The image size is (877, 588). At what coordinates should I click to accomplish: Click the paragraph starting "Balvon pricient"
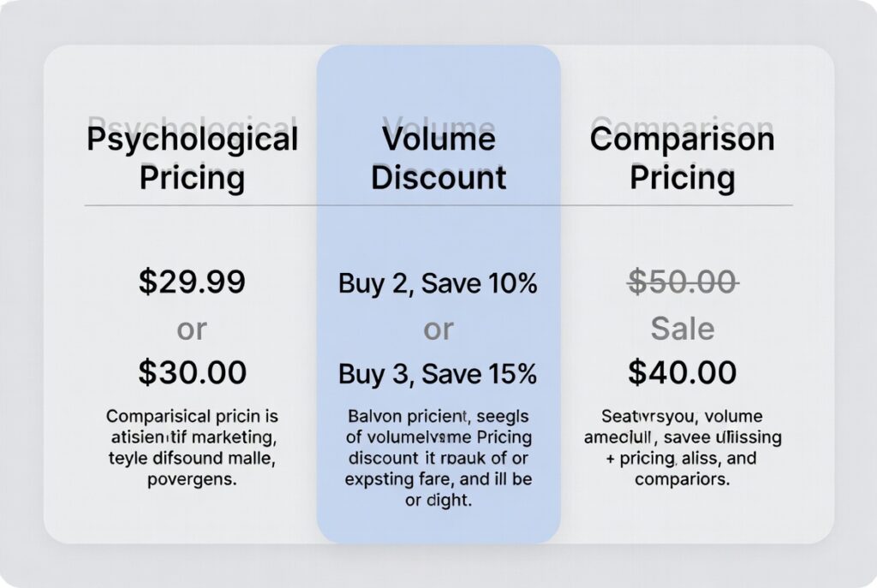[438, 458]
